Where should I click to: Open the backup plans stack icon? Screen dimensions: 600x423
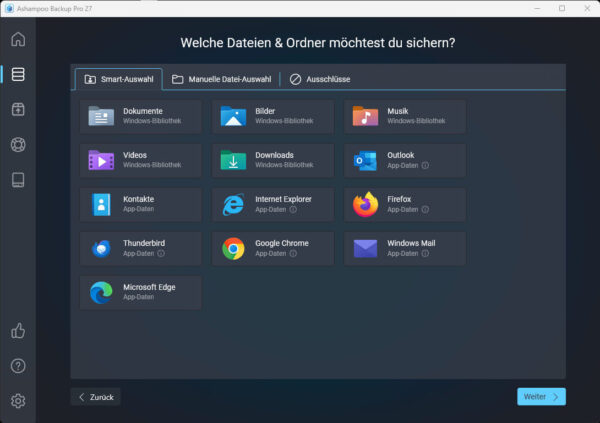pos(18,74)
